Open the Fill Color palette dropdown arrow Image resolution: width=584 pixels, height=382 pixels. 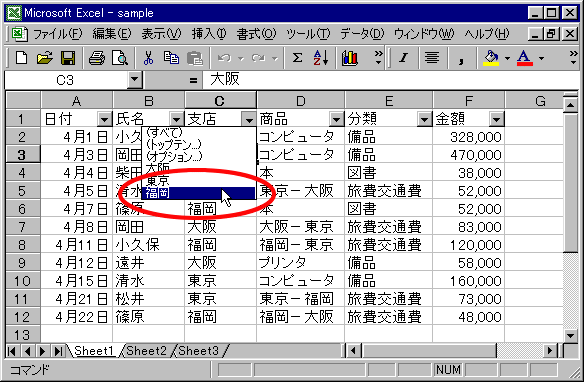click(x=507, y=58)
